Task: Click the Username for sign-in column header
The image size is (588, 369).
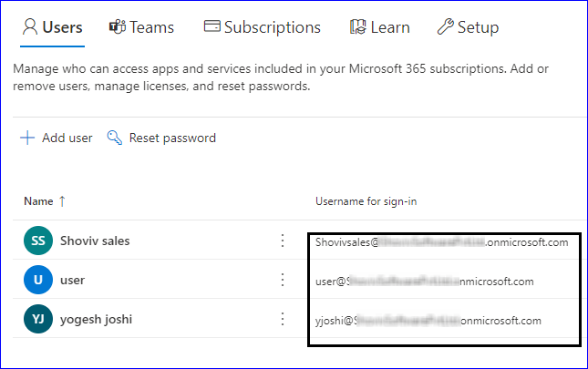Action: [366, 201]
